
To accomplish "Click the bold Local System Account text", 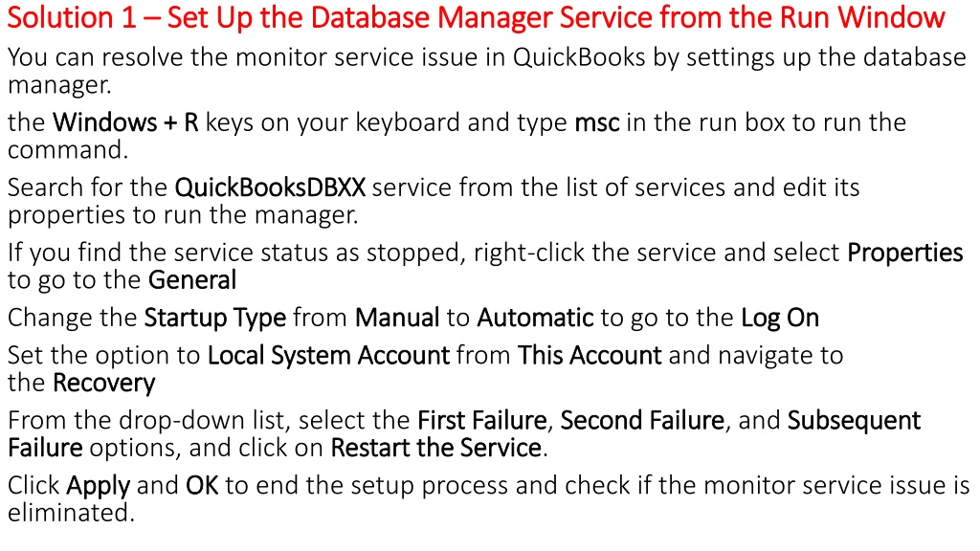I will [329, 356].
